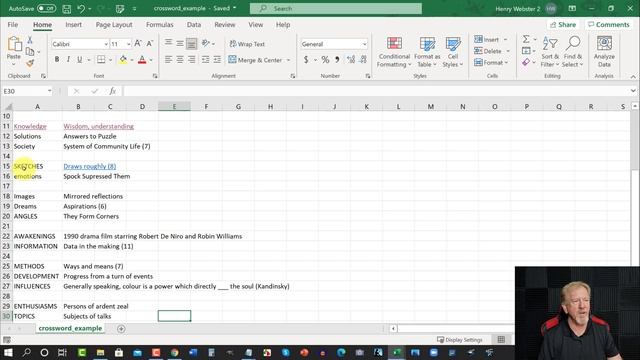The height and width of the screenshot is (360, 640).
Task: Open Conditional Formatting menu
Action: coord(394,52)
